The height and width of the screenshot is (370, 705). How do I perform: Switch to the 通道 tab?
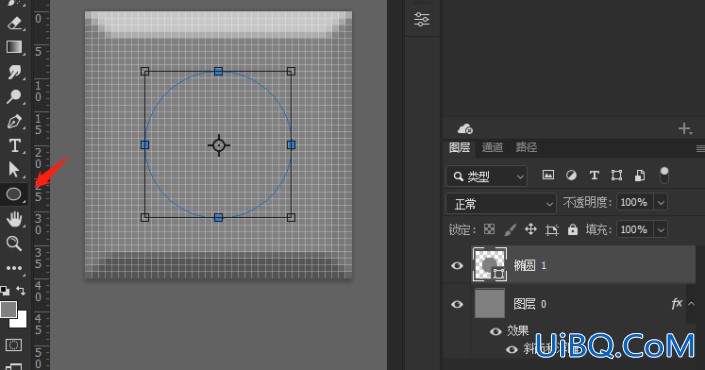(492, 147)
